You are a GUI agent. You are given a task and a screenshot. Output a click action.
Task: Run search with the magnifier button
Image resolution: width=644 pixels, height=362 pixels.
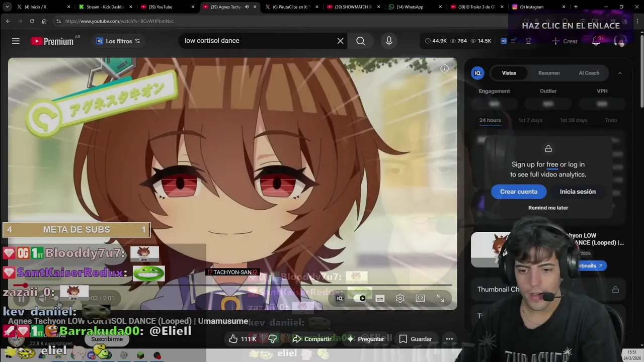click(360, 41)
